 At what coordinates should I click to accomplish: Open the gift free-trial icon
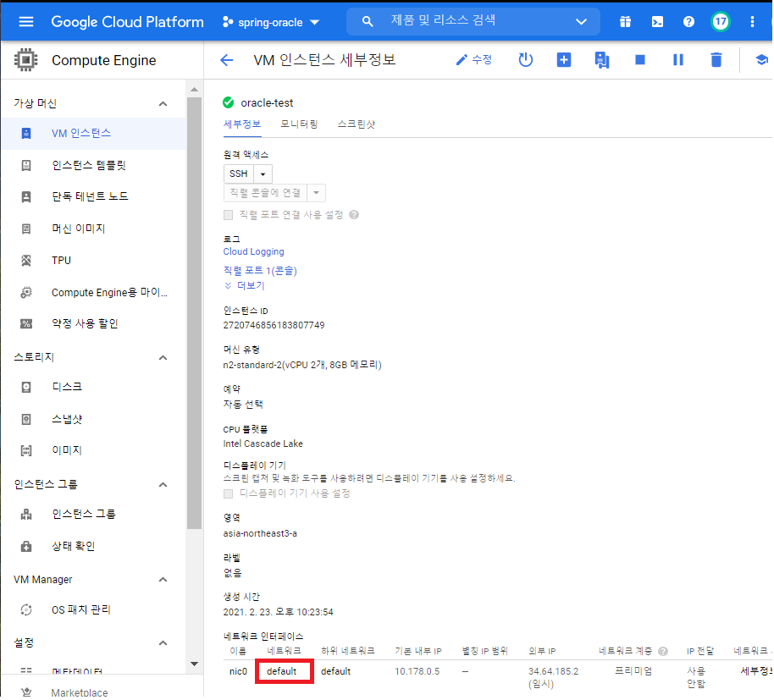[625, 22]
